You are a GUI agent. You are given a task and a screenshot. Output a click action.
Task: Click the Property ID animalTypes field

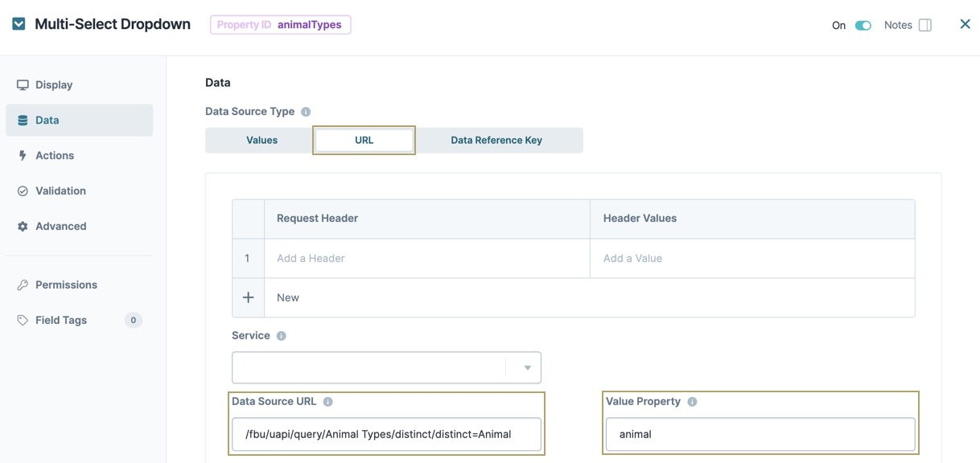(281, 25)
